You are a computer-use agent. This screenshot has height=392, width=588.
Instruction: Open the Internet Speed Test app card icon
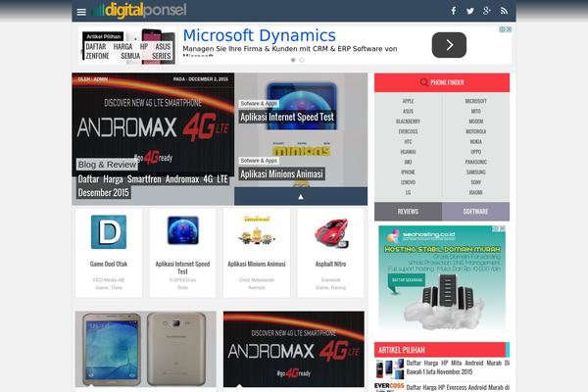pos(182,230)
